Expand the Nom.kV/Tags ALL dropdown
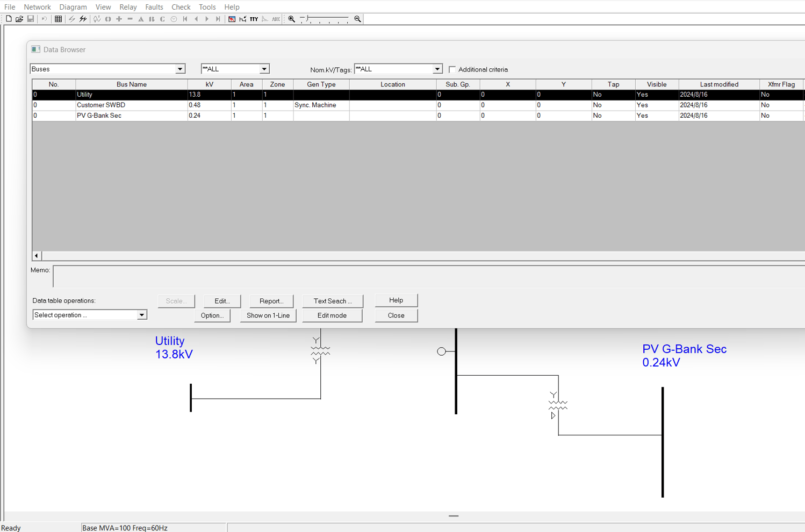 tap(437, 69)
